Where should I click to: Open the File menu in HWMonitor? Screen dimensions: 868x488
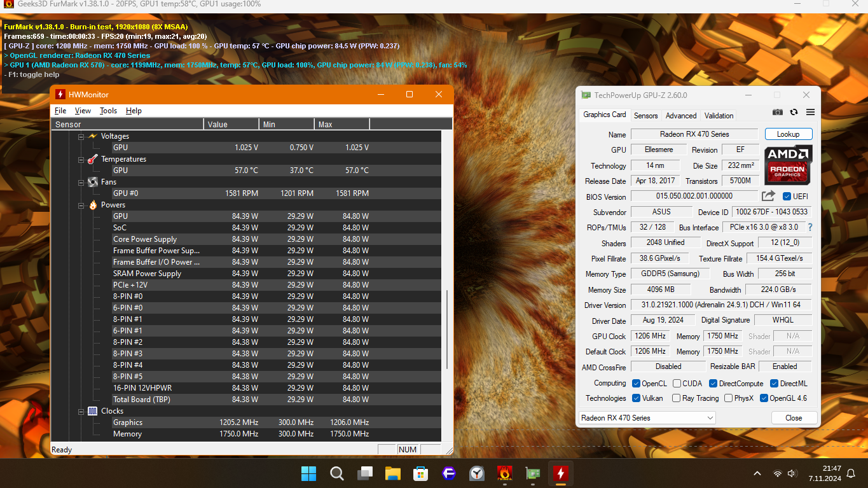point(60,111)
